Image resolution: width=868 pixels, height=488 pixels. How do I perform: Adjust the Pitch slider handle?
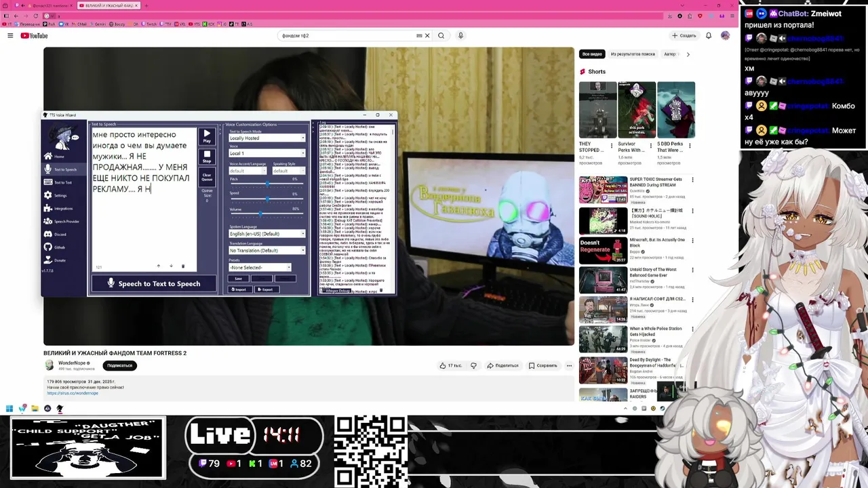coord(267,184)
